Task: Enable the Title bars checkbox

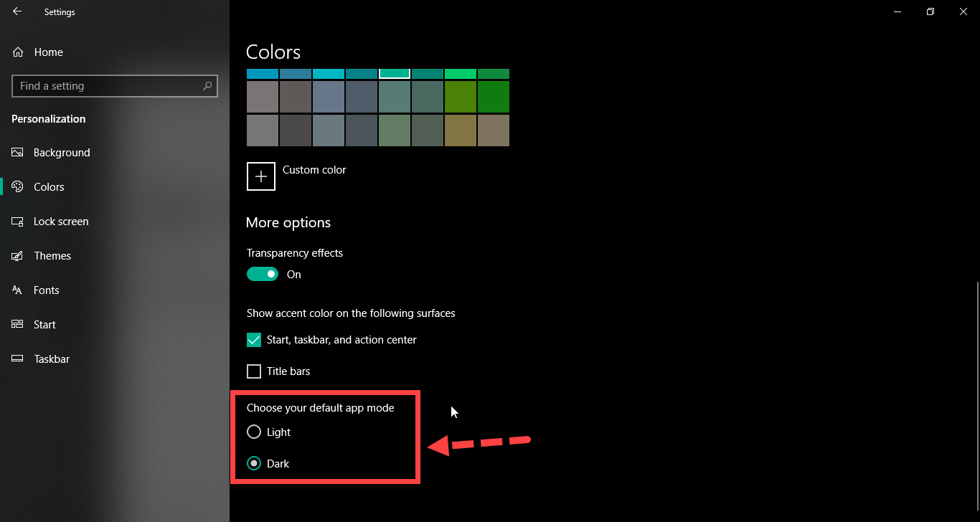Action: tap(254, 371)
